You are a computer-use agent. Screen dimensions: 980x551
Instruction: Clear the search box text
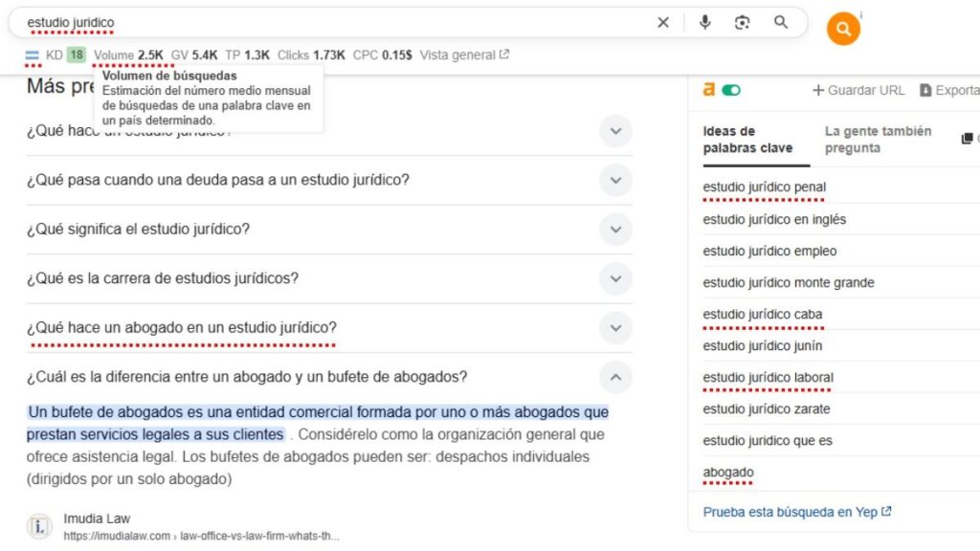click(663, 23)
